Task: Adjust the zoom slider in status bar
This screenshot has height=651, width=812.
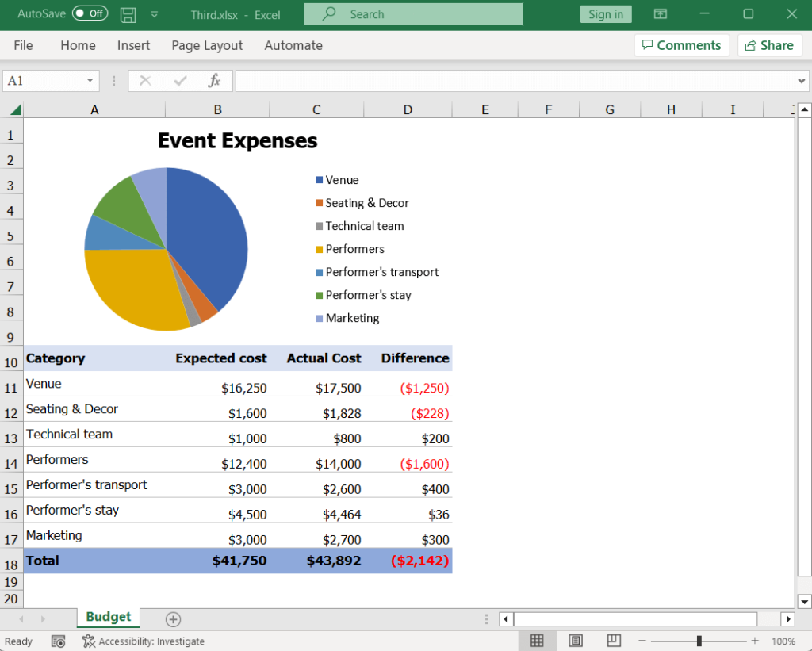Action: tap(699, 641)
